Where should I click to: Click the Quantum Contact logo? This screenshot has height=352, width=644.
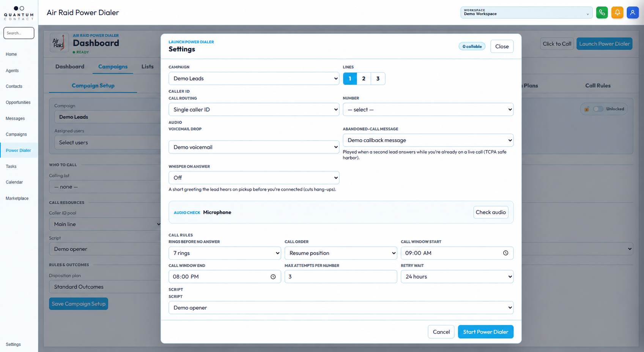[x=19, y=13]
